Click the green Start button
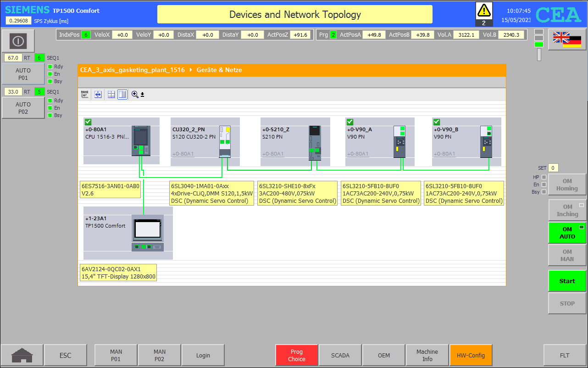The height and width of the screenshot is (368, 588). point(567,281)
